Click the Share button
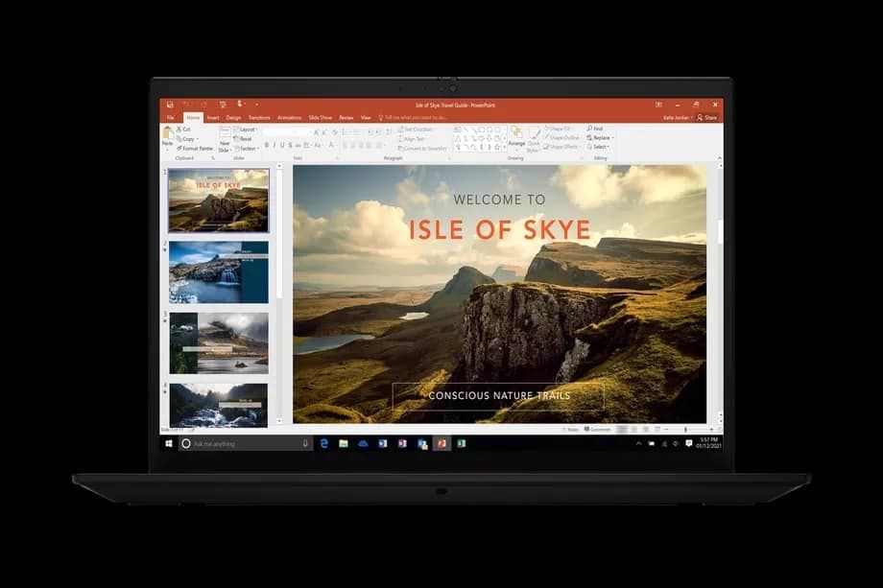 [x=707, y=117]
